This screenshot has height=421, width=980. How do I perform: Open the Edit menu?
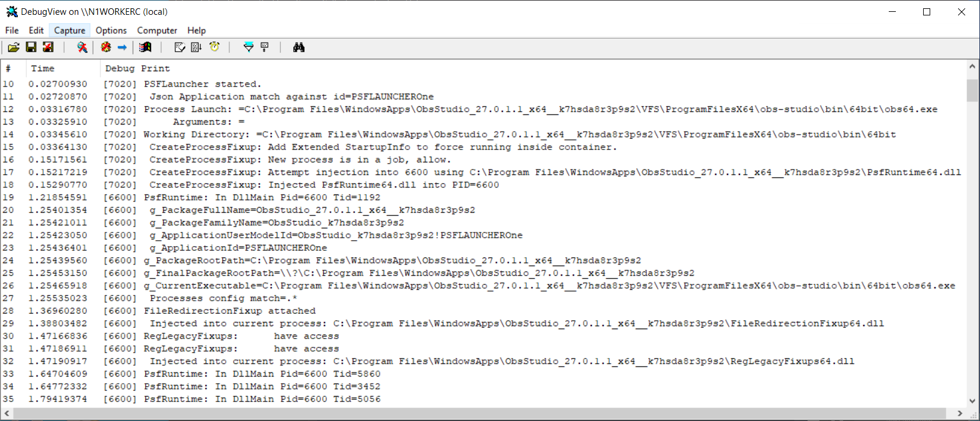[36, 30]
